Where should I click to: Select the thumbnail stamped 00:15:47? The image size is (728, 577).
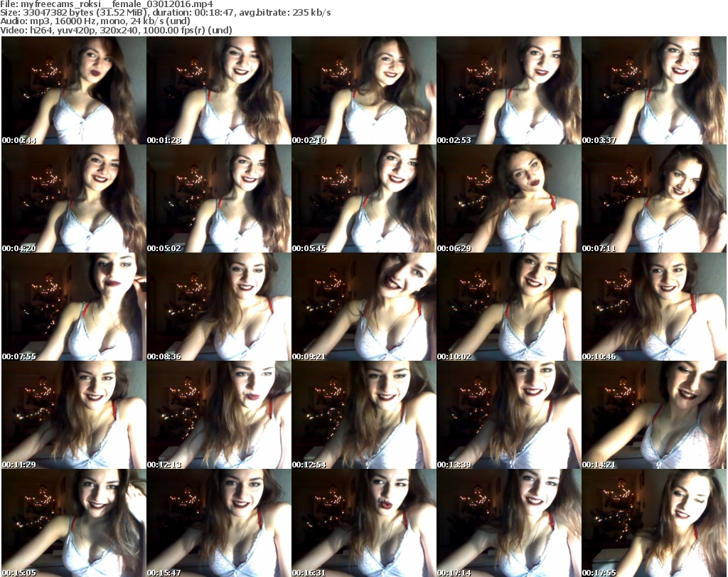pos(219,523)
